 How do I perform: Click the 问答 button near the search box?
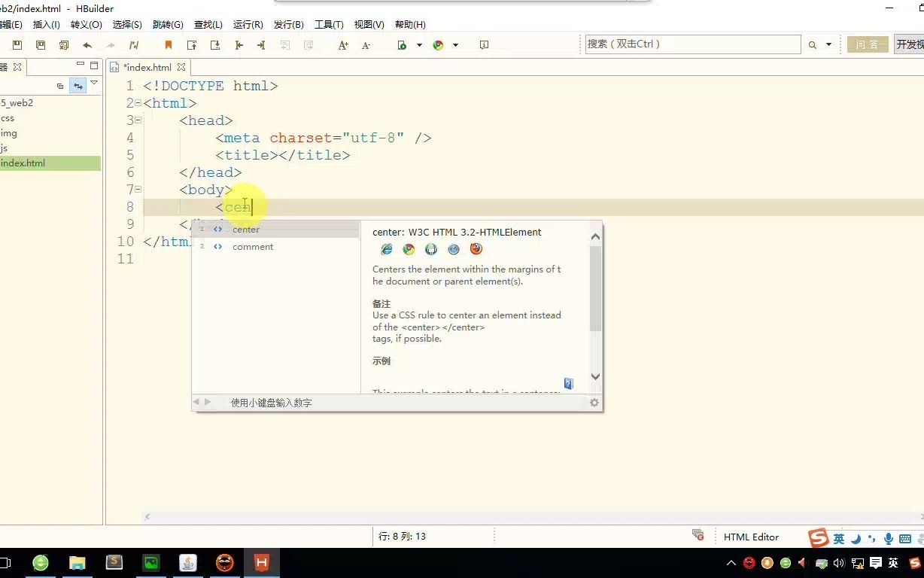(867, 44)
